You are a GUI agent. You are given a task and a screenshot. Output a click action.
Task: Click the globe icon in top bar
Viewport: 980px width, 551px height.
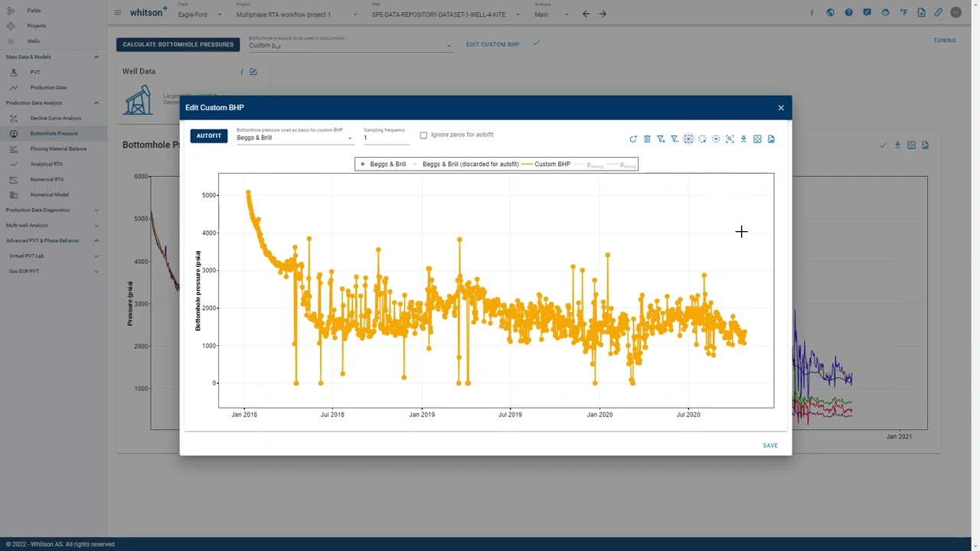[x=831, y=13]
